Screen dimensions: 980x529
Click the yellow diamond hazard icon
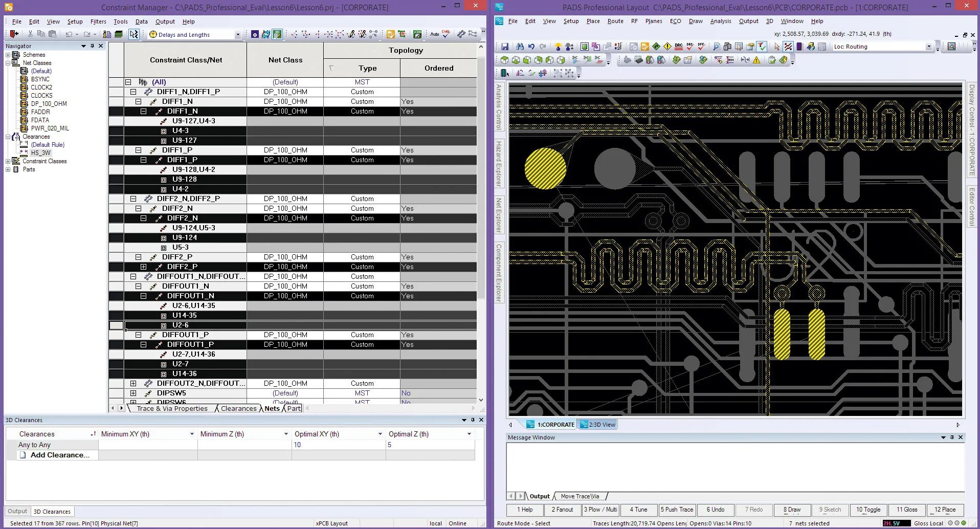click(x=667, y=47)
